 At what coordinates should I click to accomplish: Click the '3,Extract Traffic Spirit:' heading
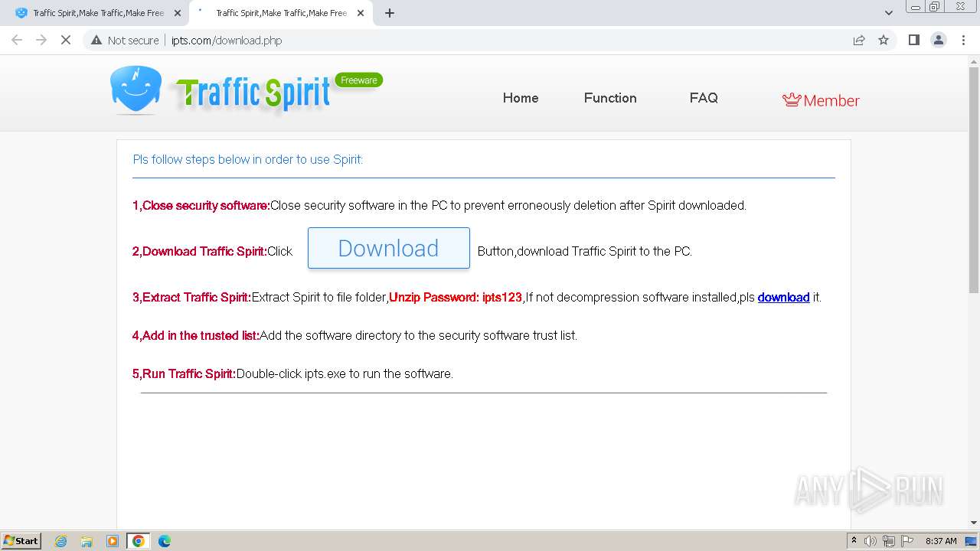191,297
